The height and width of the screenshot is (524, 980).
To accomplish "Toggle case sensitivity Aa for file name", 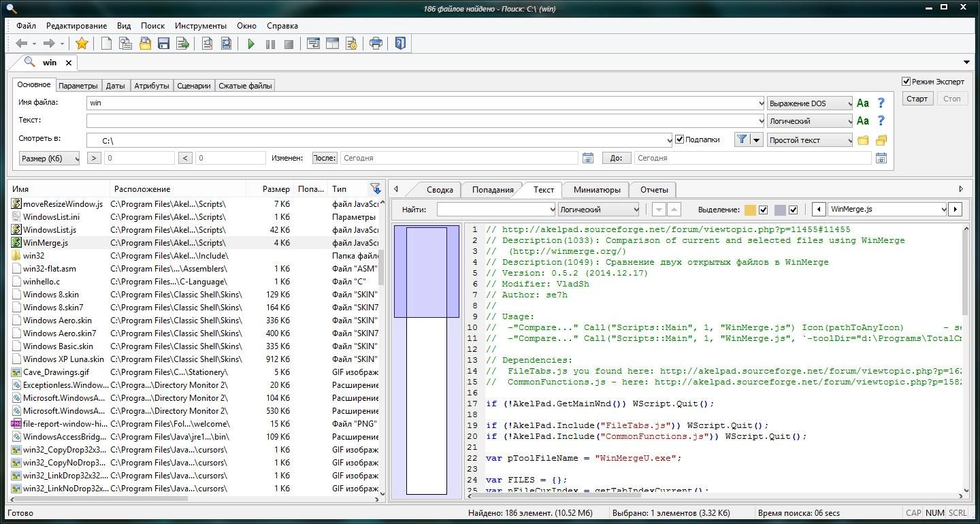I will tap(863, 103).
